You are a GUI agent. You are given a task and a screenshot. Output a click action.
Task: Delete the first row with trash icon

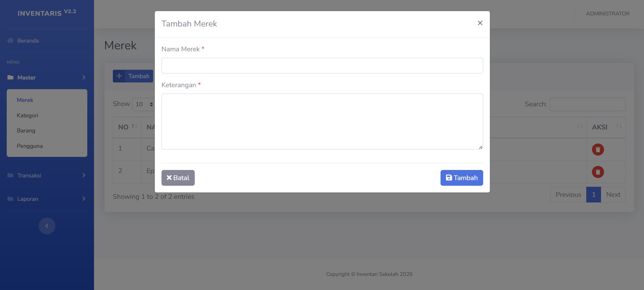(598, 150)
